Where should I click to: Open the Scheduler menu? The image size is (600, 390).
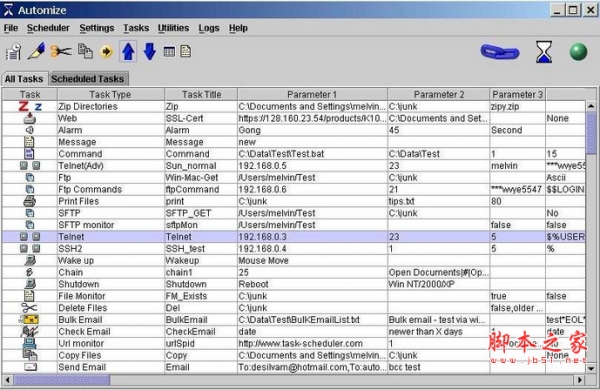coord(48,28)
